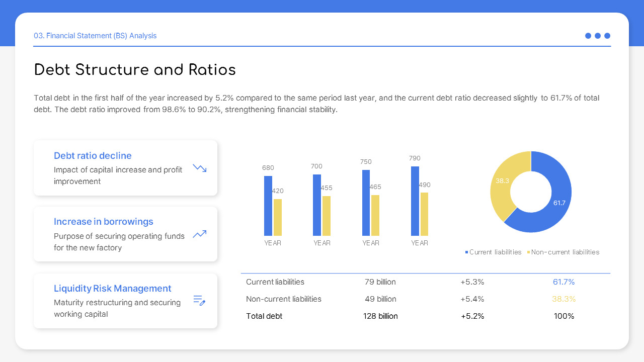Screen dimensions: 644x362
Task: Click the downward trend arrow icon beside Debt ratio decline
Action: coord(199,168)
